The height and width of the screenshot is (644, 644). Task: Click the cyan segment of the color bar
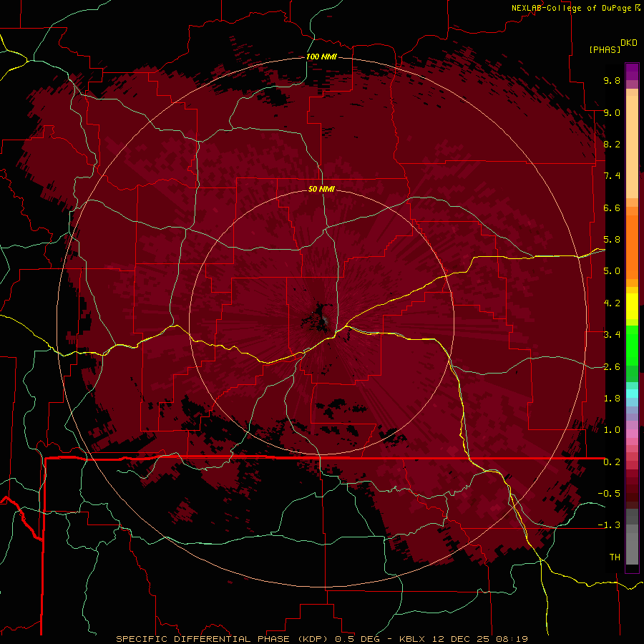click(x=632, y=394)
